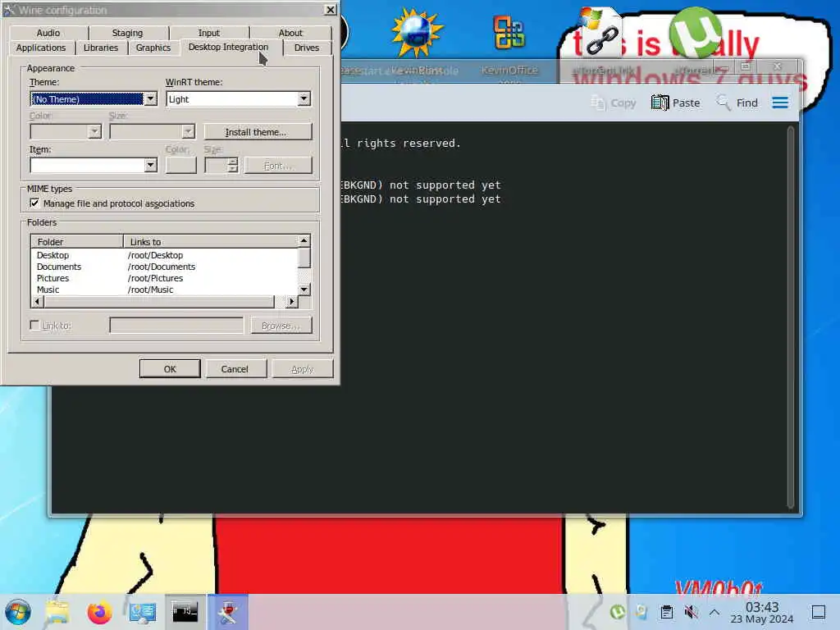Select the Documents folder row
This screenshot has width=840, height=630.
(164, 267)
